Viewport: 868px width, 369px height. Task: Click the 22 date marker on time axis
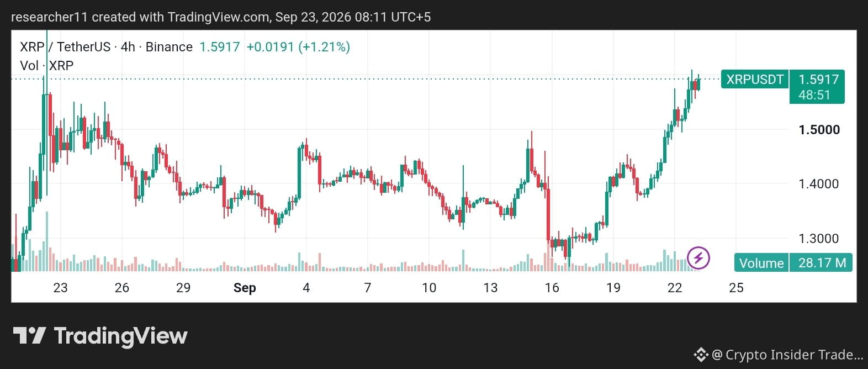(675, 288)
